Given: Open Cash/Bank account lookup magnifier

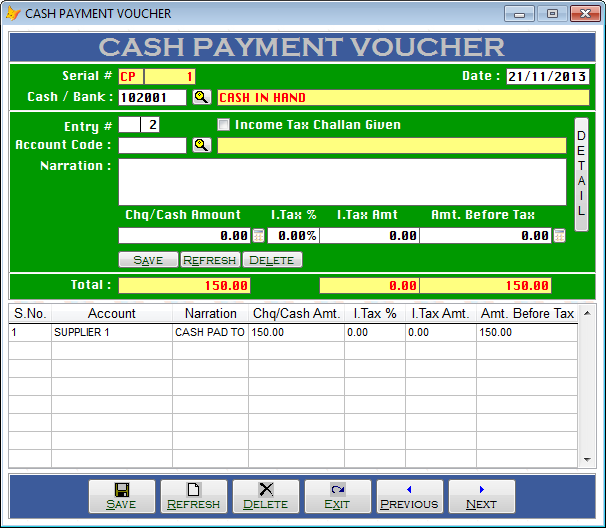Looking at the screenshot, I should (x=202, y=97).
